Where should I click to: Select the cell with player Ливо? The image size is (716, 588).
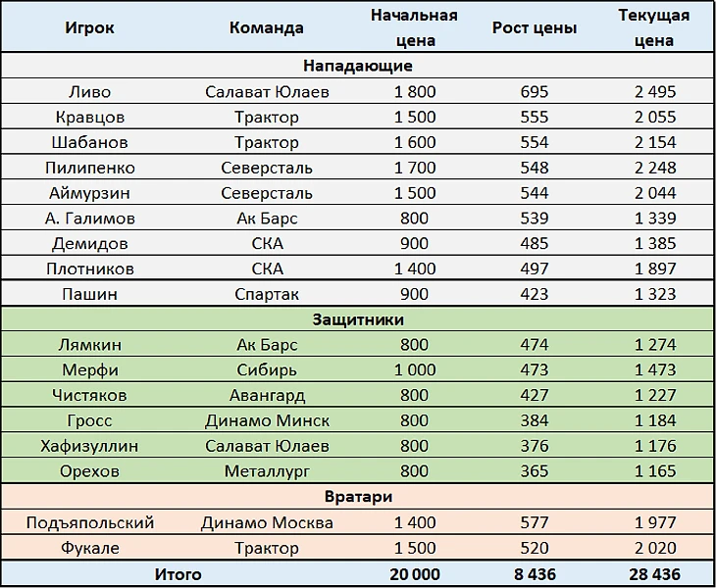[89, 92]
